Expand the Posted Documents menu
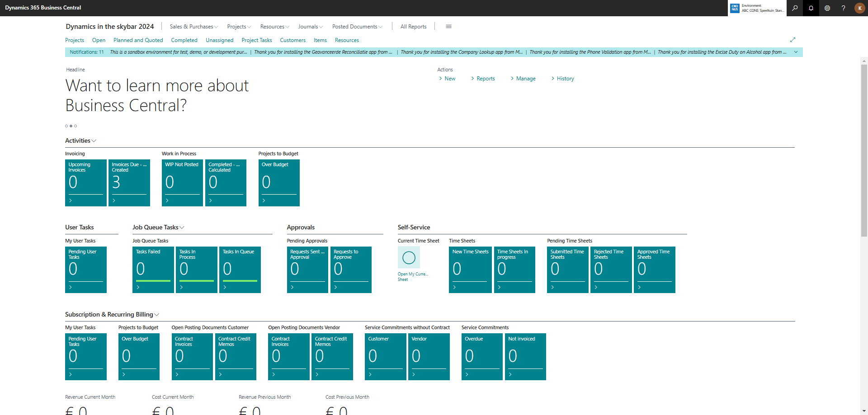868x415 pixels. pos(357,27)
